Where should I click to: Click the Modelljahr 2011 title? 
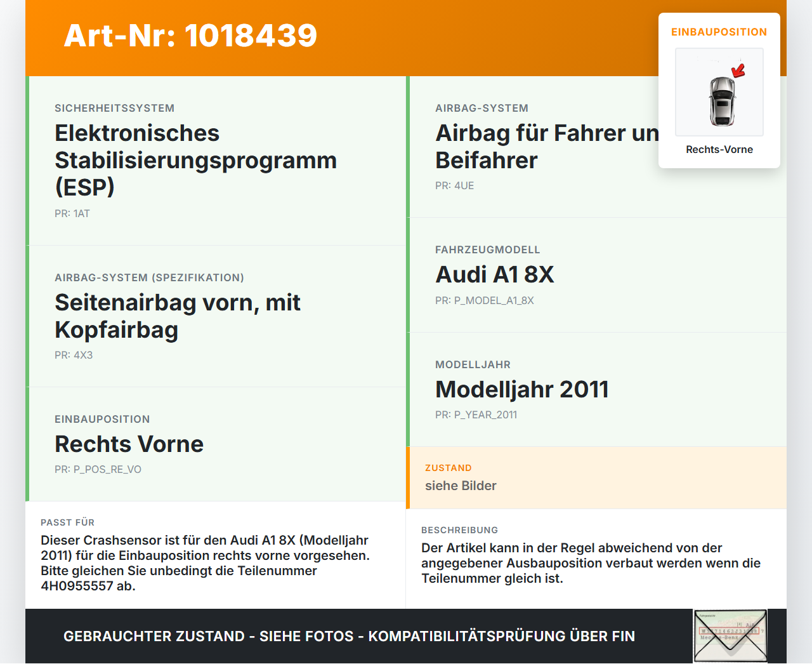pyautogui.click(x=522, y=389)
